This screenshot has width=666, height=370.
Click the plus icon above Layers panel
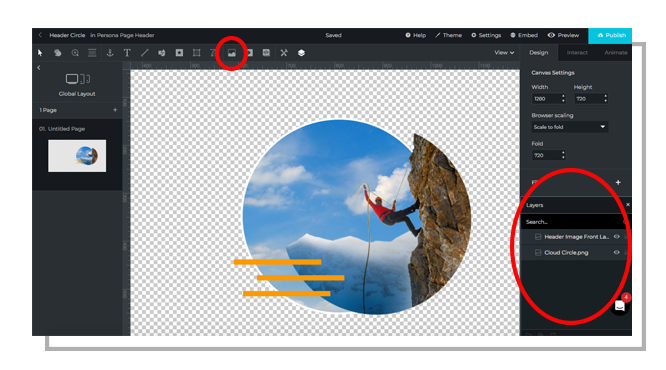tap(618, 182)
